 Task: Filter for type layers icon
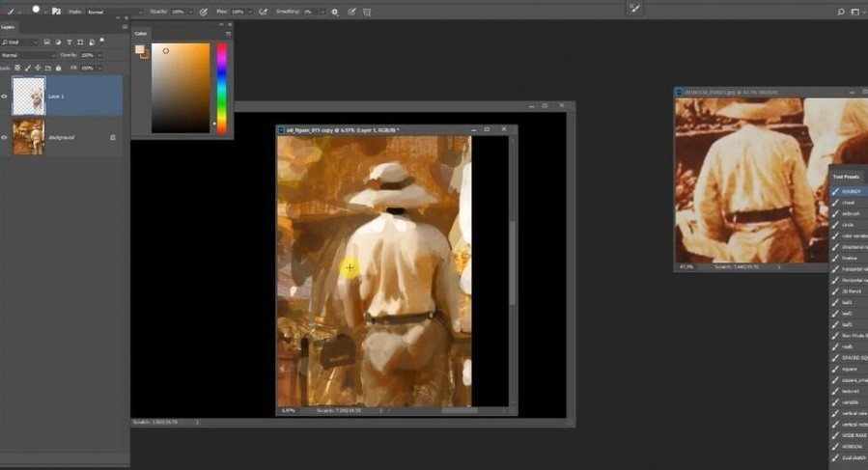pyautogui.click(x=70, y=42)
